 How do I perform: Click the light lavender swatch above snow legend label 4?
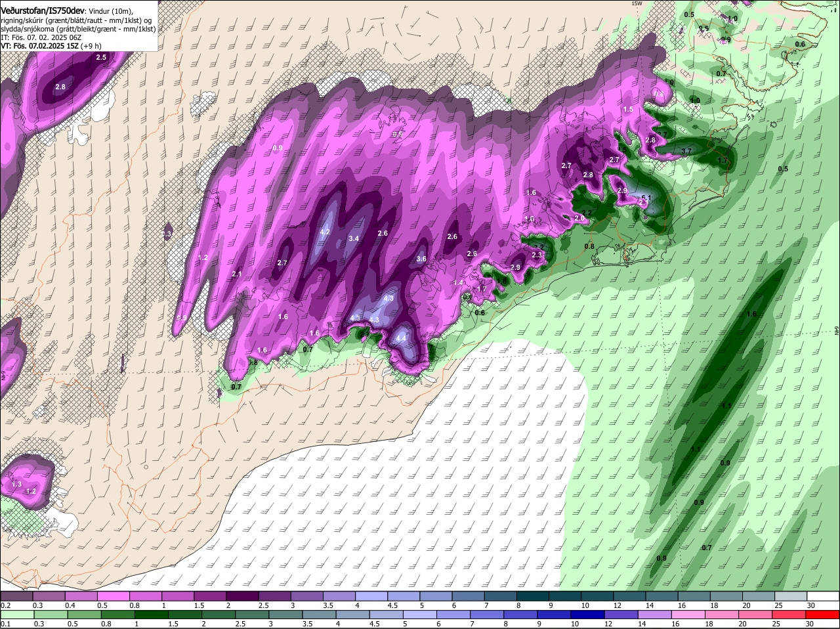(x=373, y=596)
